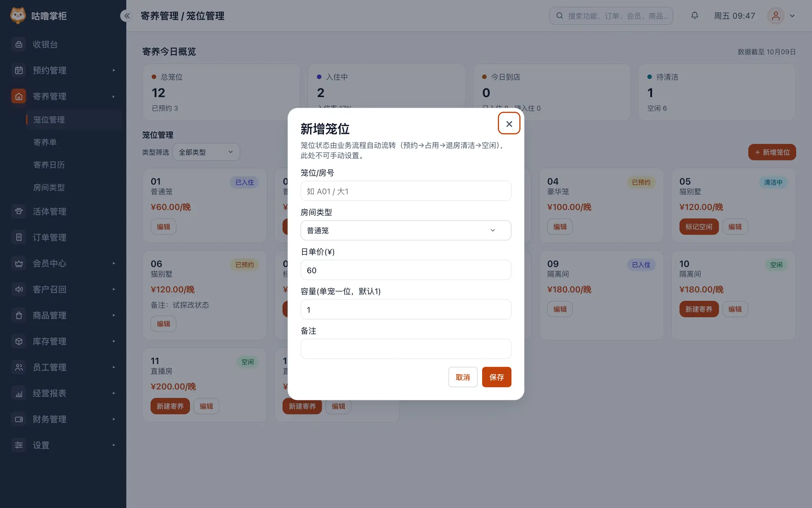Image resolution: width=812 pixels, height=508 pixels.
Task: Edit cage 06 猫别墅
Action: 163,323
